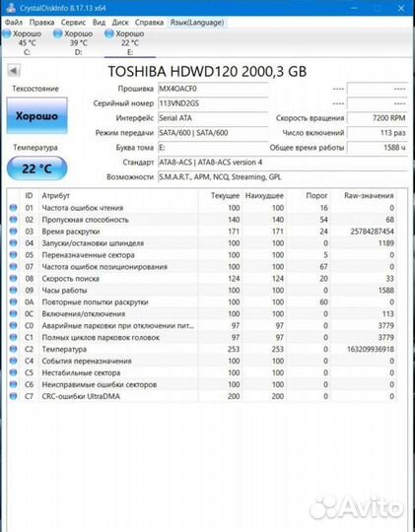The width and height of the screenshot is (415, 532).
Task: Click raw value 25784287454
Action: (x=372, y=232)
